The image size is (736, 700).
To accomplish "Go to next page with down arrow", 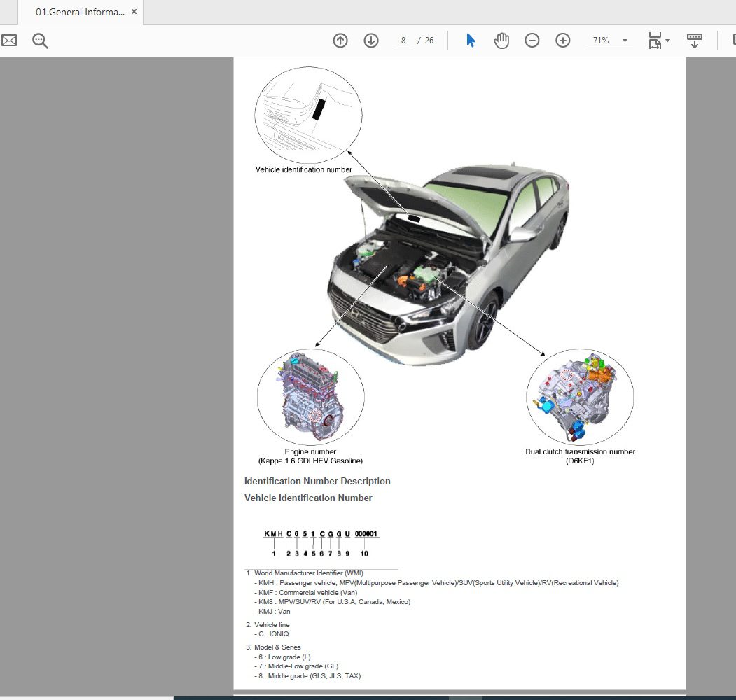I will (371, 41).
